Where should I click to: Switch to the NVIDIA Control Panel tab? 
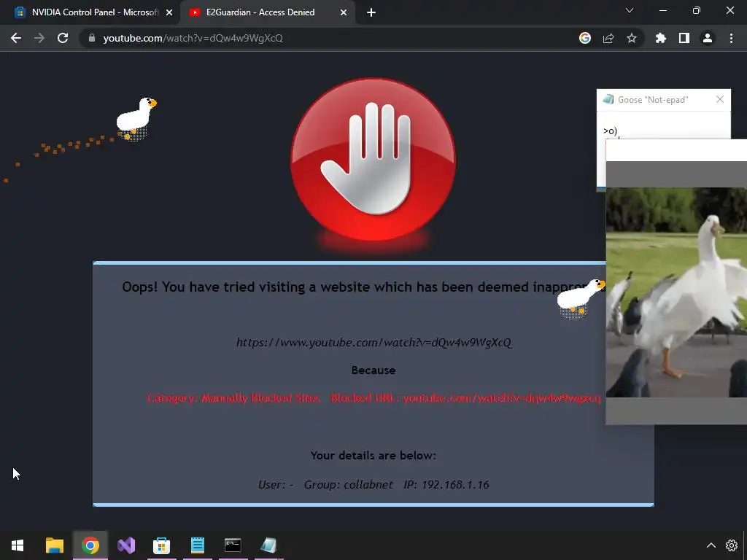90,12
